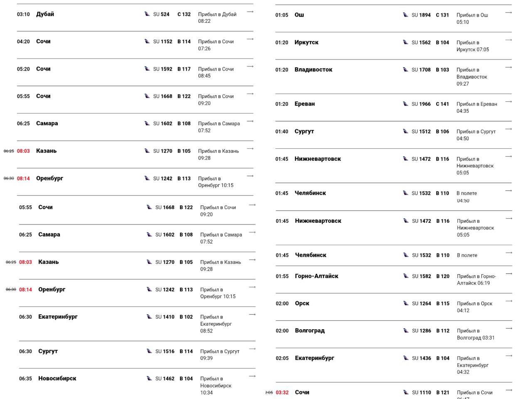Click the delayed time 03:32 for Сочи
532x399 pixels.
282,392
